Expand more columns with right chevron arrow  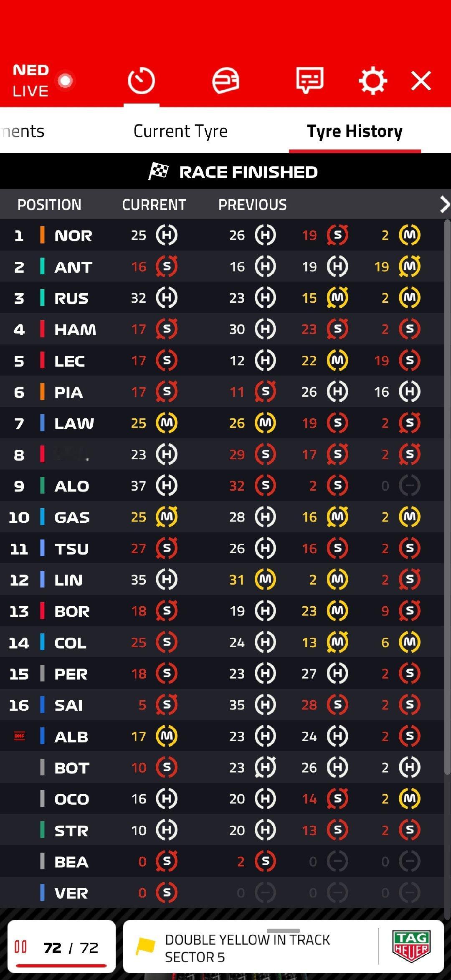(445, 205)
